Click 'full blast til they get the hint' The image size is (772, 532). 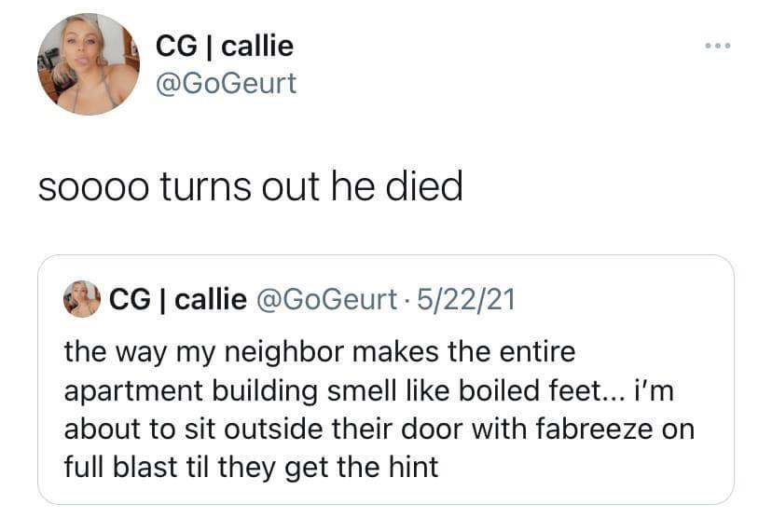[x=251, y=467]
